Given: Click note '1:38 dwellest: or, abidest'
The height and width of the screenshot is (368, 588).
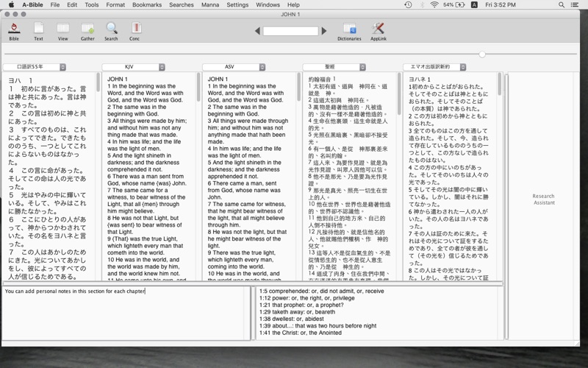Looking at the screenshot, I should (291, 319).
